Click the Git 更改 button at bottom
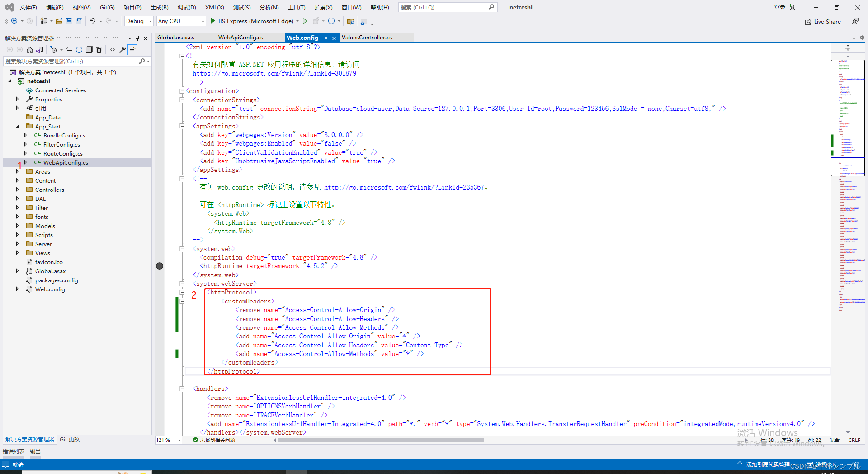Image resolution: width=868 pixels, height=474 pixels. [x=69, y=439]
